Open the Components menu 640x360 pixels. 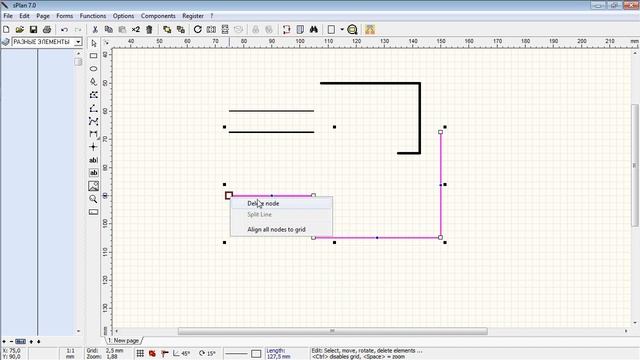pyautogui.click(x=158, y=16)
